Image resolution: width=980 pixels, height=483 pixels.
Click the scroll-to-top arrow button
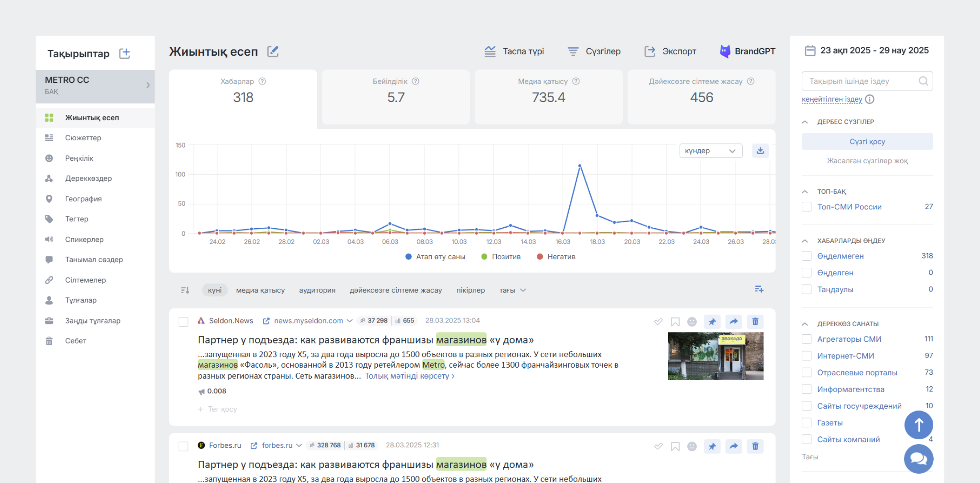(x=919, y=425)
